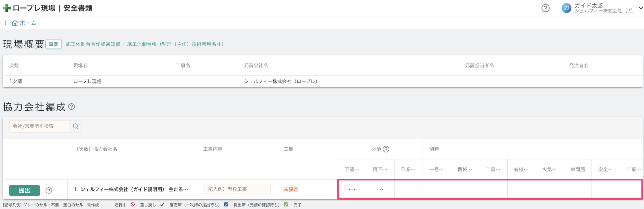Click help icon next to 必須
644x209 pixels.
coord(386,149)
